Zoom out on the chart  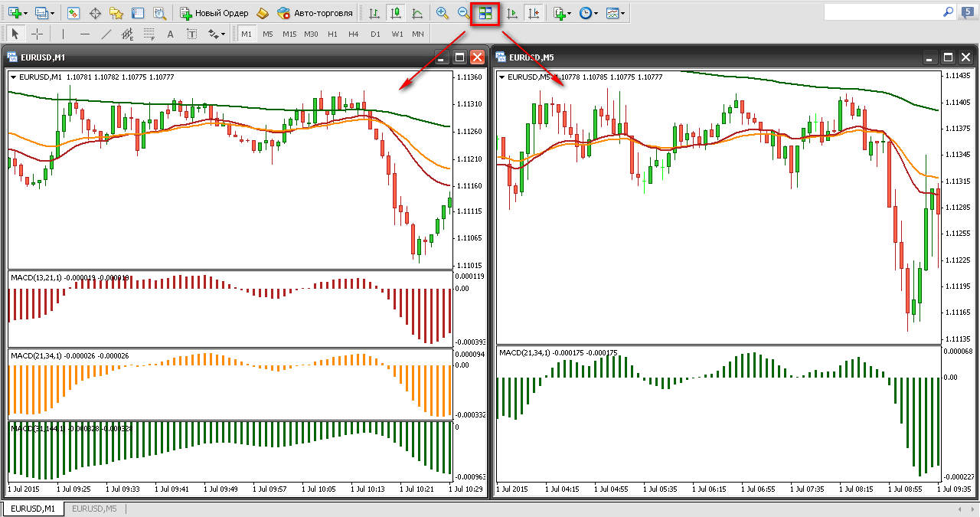point(463,13)
